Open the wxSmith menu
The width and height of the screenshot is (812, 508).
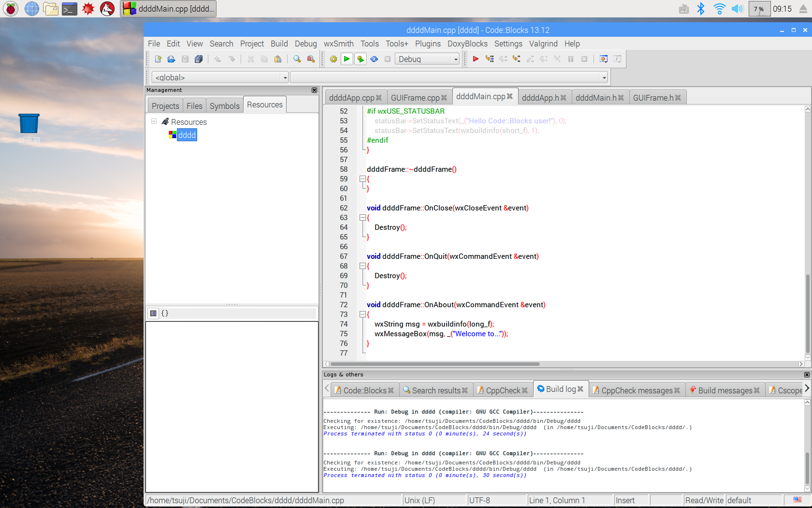(x=339, y=44)
